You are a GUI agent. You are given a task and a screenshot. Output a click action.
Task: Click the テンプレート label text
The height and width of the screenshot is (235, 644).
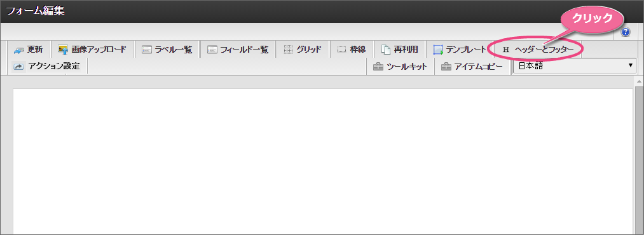(x=466, y=50)
